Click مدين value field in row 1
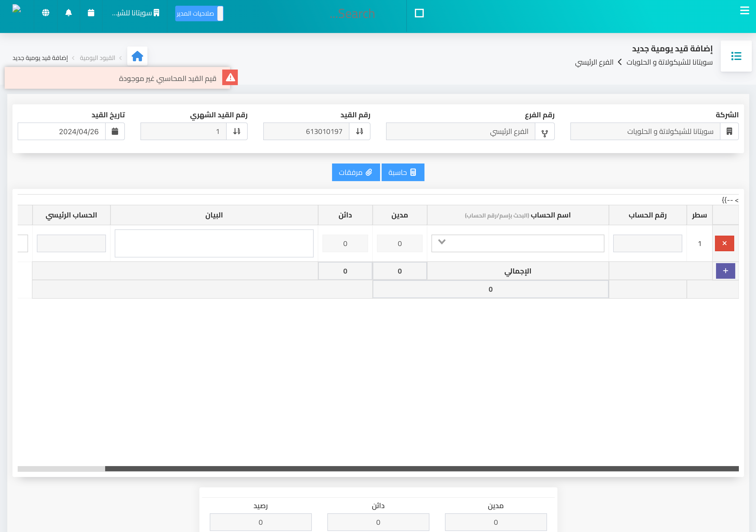The image size is (756, 532). coord(400,243)
